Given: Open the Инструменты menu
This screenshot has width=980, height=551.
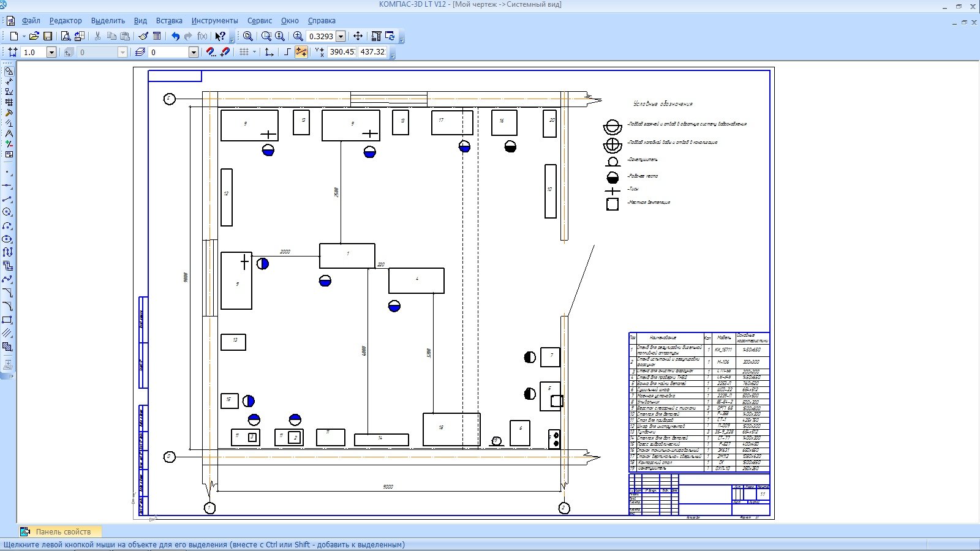Looking at the screenshot, I should [x=214, y=21].
